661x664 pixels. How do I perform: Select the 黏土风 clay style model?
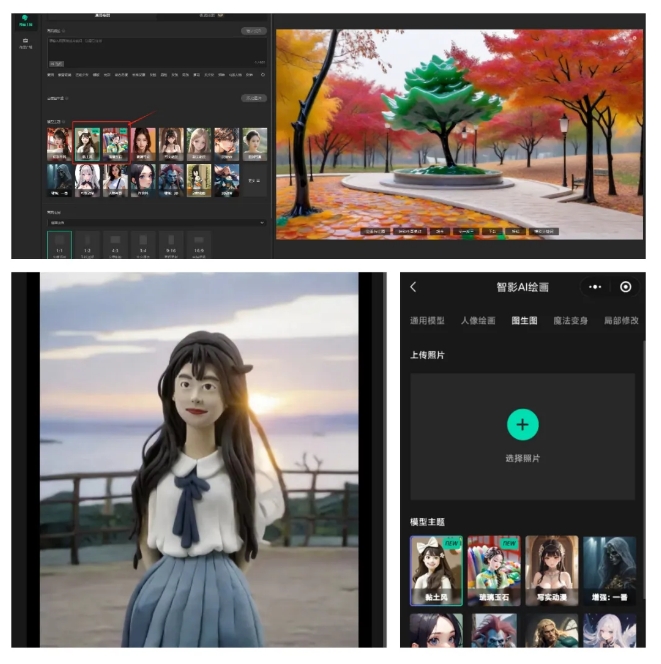point(436,570)
